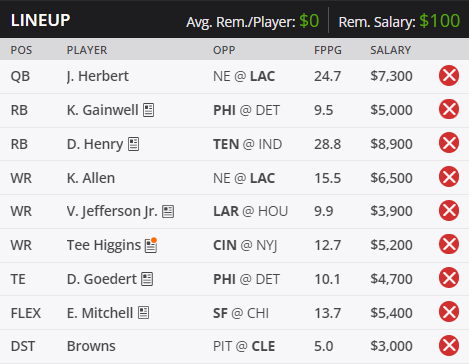Remove Browns DST from lineup

(x=449, y=346)
